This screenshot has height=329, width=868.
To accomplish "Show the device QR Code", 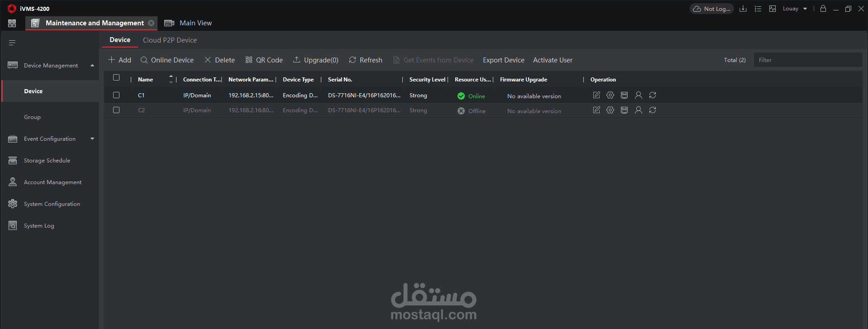I will click(x=264, y=60).
